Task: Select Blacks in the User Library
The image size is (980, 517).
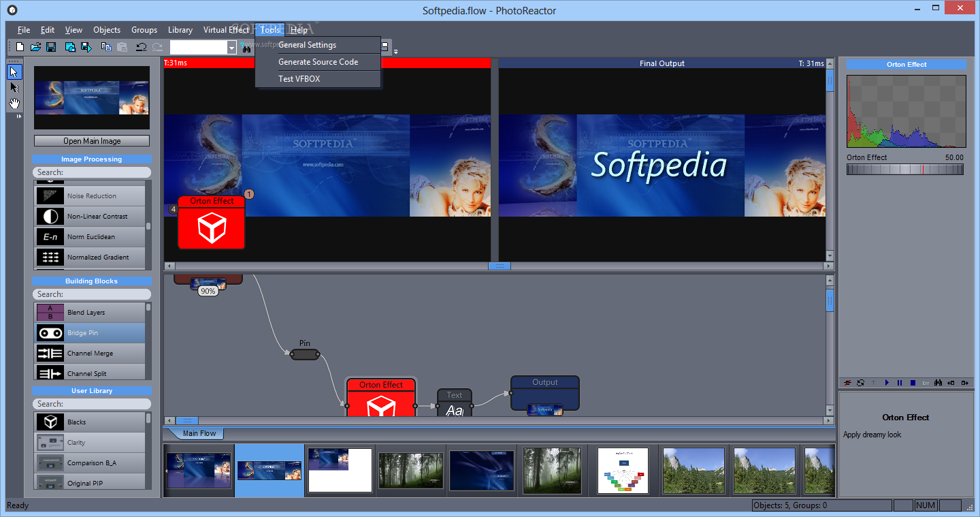Action: point(90,422)
